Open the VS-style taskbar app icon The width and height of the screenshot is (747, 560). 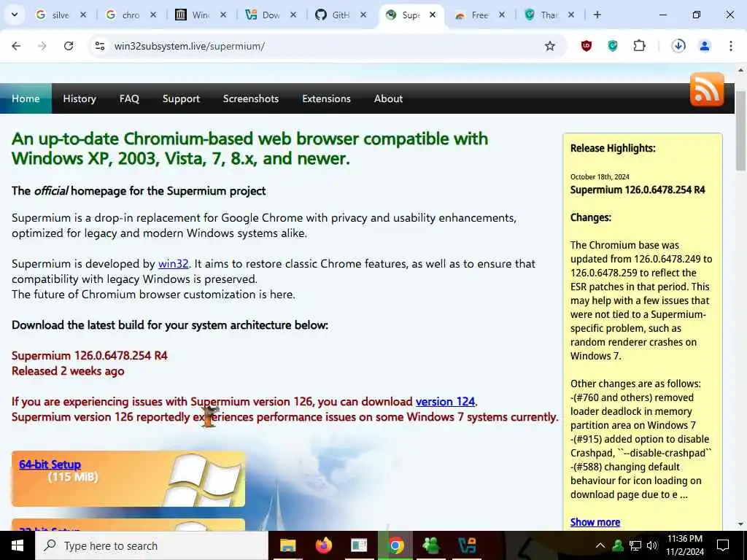467,545
